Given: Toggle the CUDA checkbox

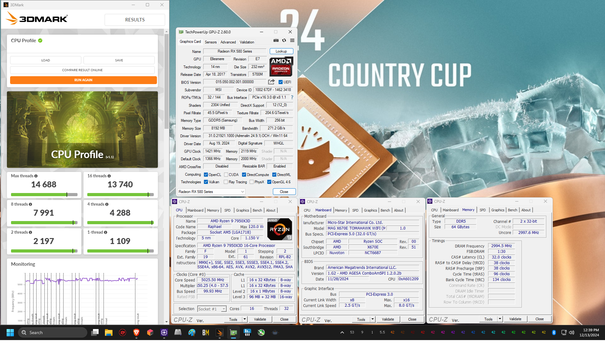Looking at the screenshot, I should [x=226, y=175].
